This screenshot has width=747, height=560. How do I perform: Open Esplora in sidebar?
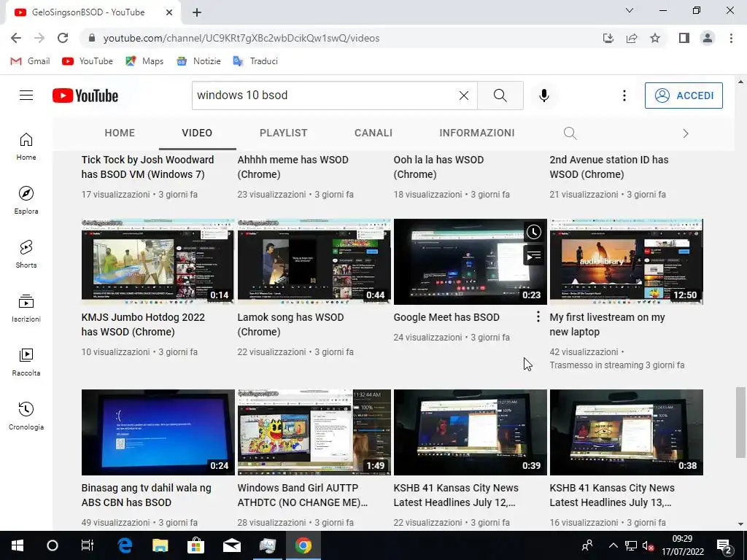[26, 200]
